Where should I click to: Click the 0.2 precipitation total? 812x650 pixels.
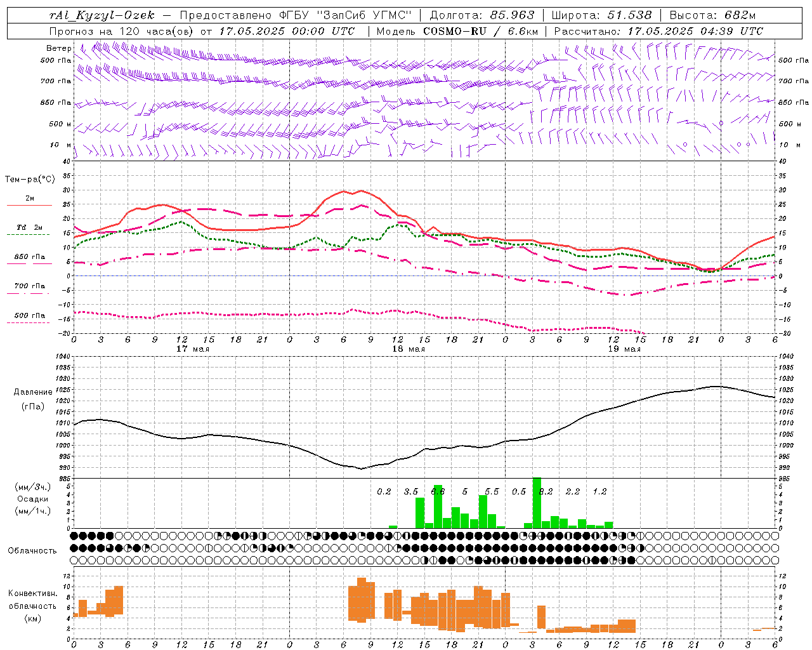[384, 491]
